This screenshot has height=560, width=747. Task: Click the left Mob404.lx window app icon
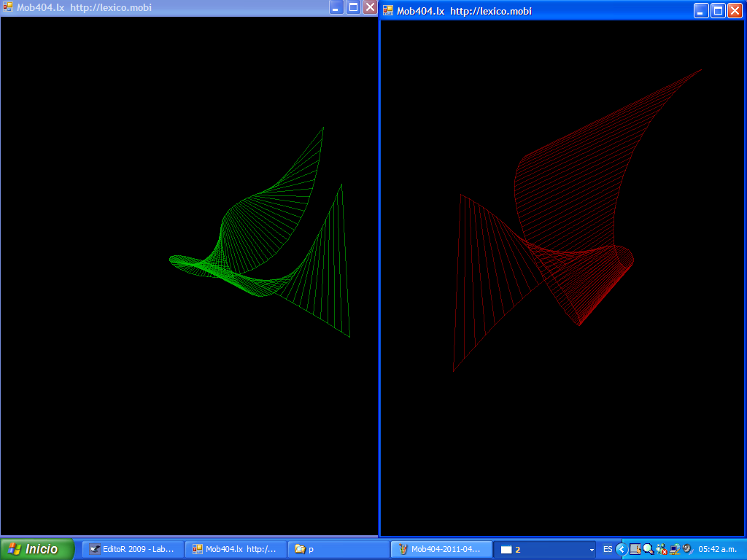coord(8,7)
